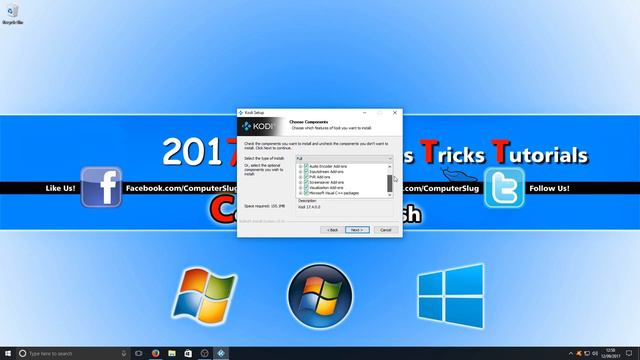This screenshot has width=640, height=360.
Task: Open the Microsoft Store taskbar icon
Action: 188,353
